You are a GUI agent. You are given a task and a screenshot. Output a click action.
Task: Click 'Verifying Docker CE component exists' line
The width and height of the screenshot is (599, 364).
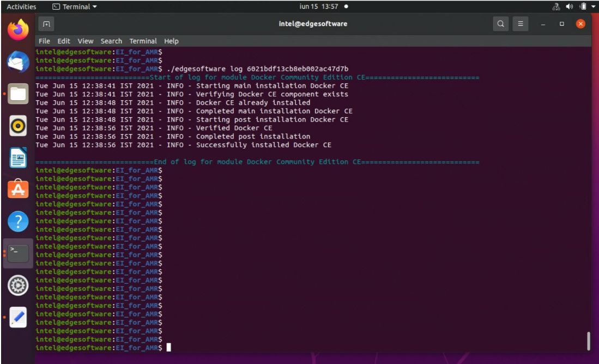[192, 94]
